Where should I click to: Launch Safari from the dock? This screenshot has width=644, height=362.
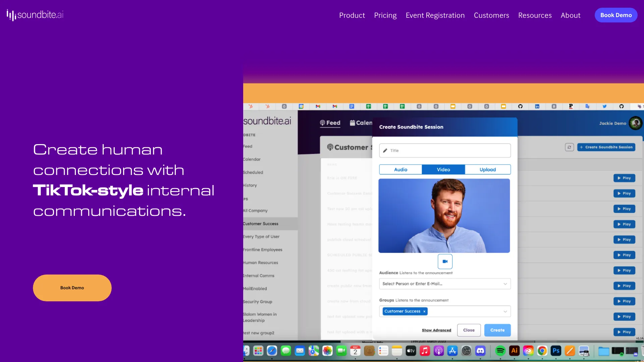pos(272,351)
